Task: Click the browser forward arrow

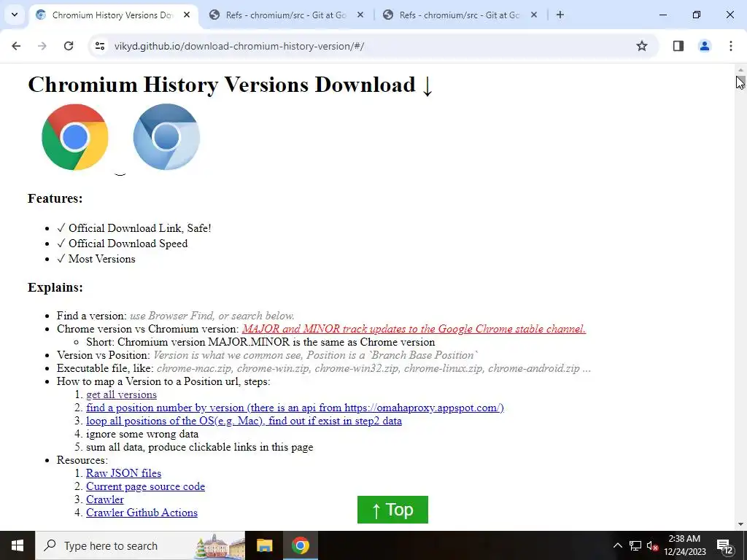Action: coord(42,46)
